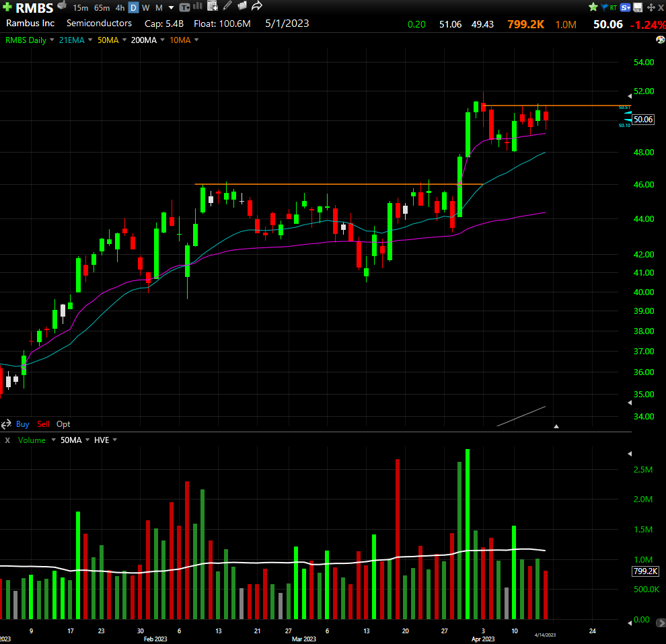
Task: Click the Buy button
Action: pyautogui.click(x=22, y=424)
